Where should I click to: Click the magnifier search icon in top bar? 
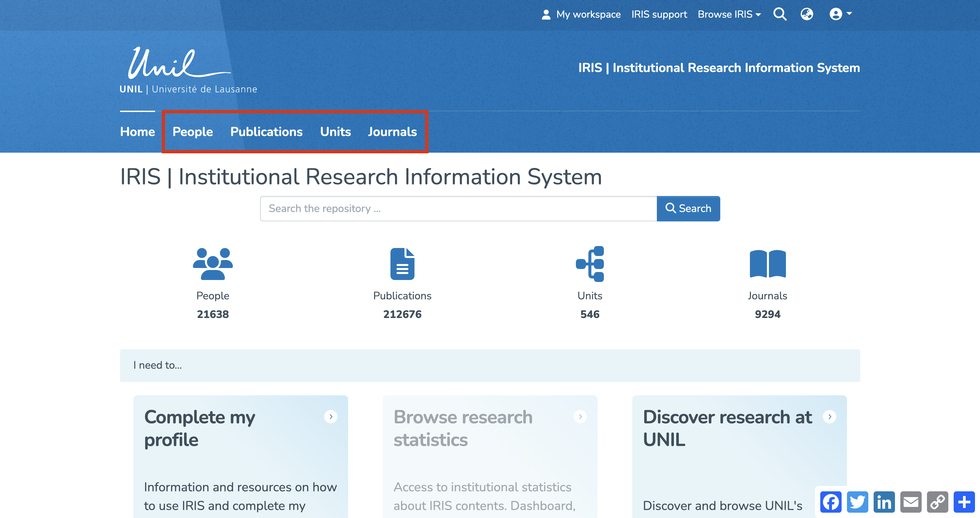[x=780, y=14]
